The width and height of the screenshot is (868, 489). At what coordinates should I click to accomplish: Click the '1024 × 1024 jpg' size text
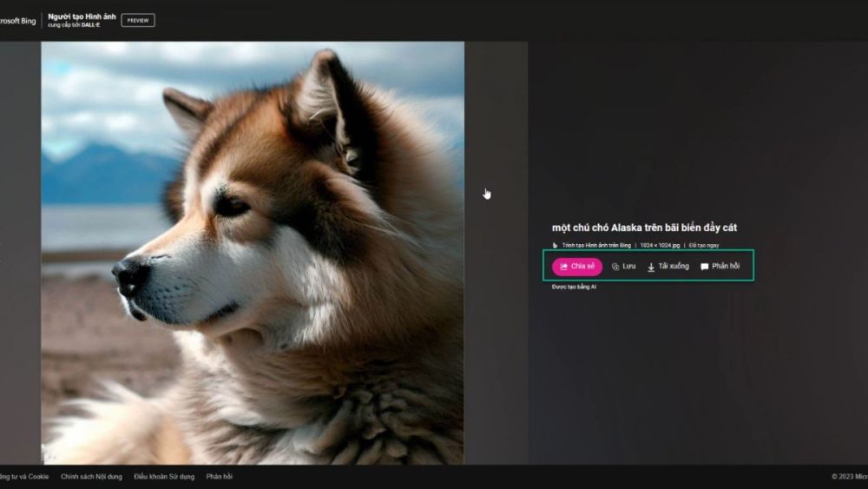click(660, 245)
